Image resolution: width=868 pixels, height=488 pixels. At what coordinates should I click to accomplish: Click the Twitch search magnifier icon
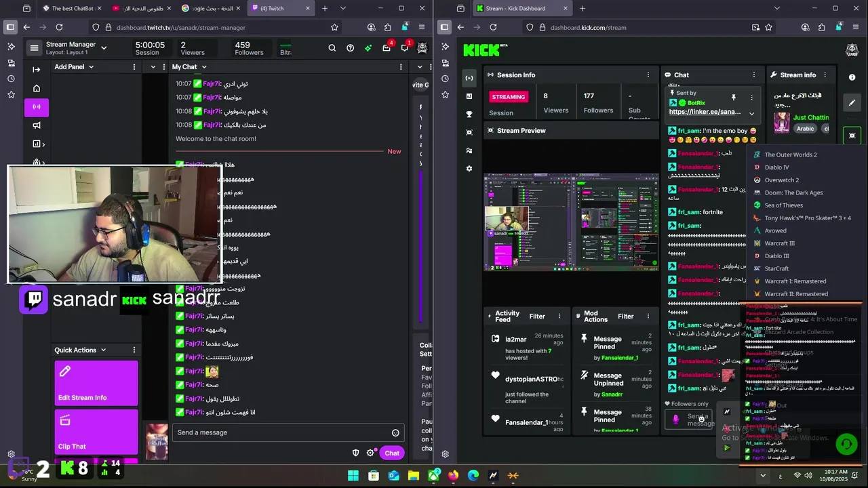coord(332,48)
